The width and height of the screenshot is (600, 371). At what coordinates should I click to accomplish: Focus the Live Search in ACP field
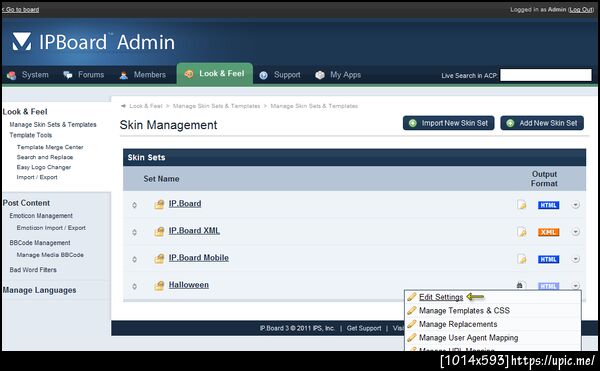(x=546, y=75)
